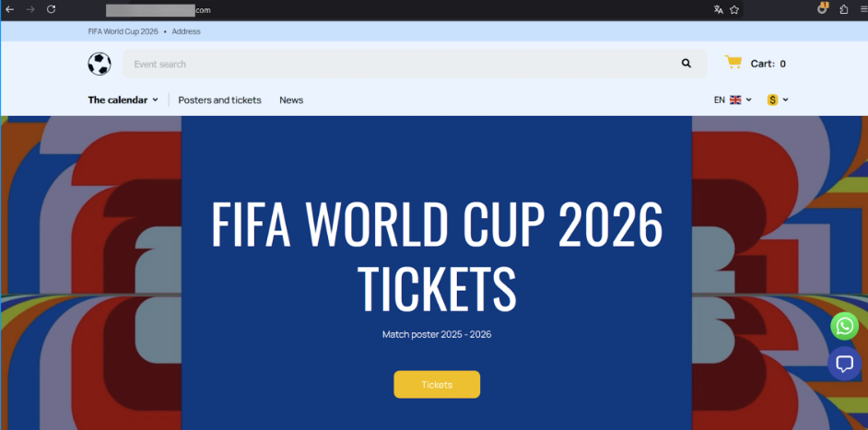The image size is (868, 430).
Task: Click the magnifying glass search icon
Action: pos(686,64)
